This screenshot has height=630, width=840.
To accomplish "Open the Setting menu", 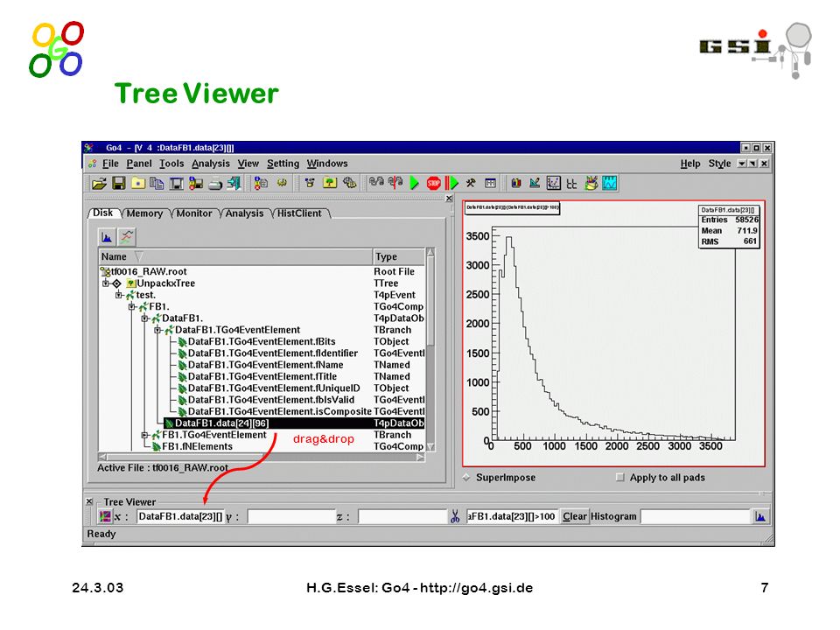I will [x=283, y=164].
